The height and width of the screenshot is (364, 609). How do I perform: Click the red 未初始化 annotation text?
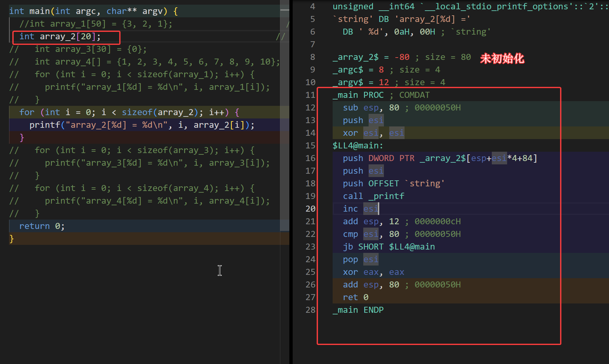tap(502, 59)
